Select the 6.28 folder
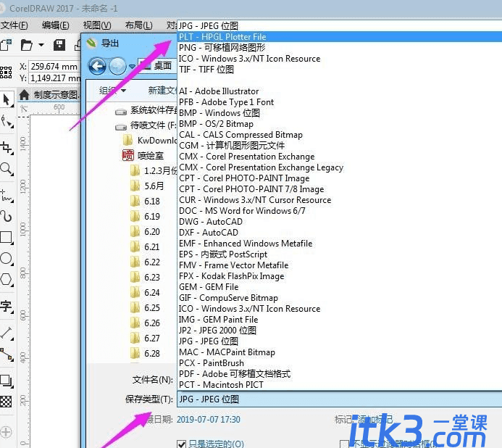This screenshot has height=448, width=502. [146, 354]
